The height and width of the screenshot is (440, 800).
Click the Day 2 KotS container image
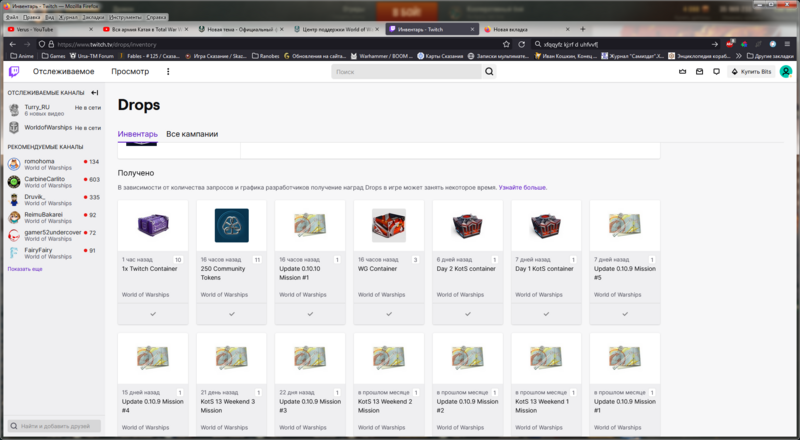click(x=467, y=225)
